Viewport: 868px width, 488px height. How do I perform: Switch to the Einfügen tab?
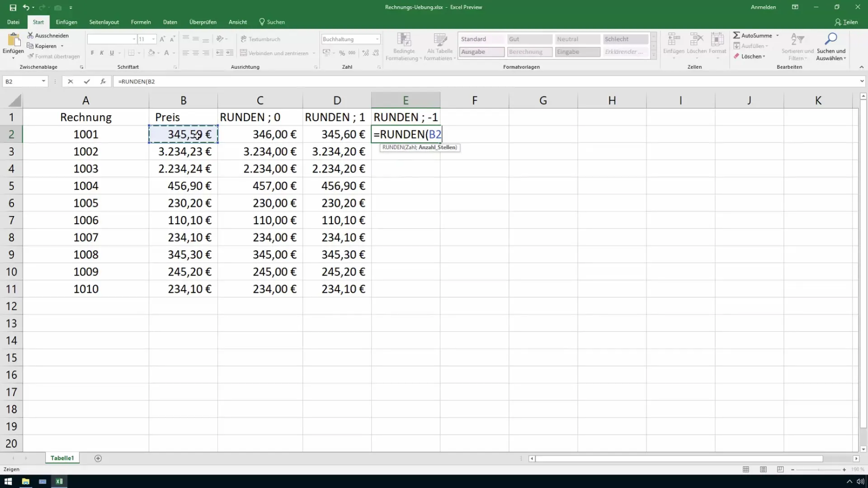click(66, 22)
